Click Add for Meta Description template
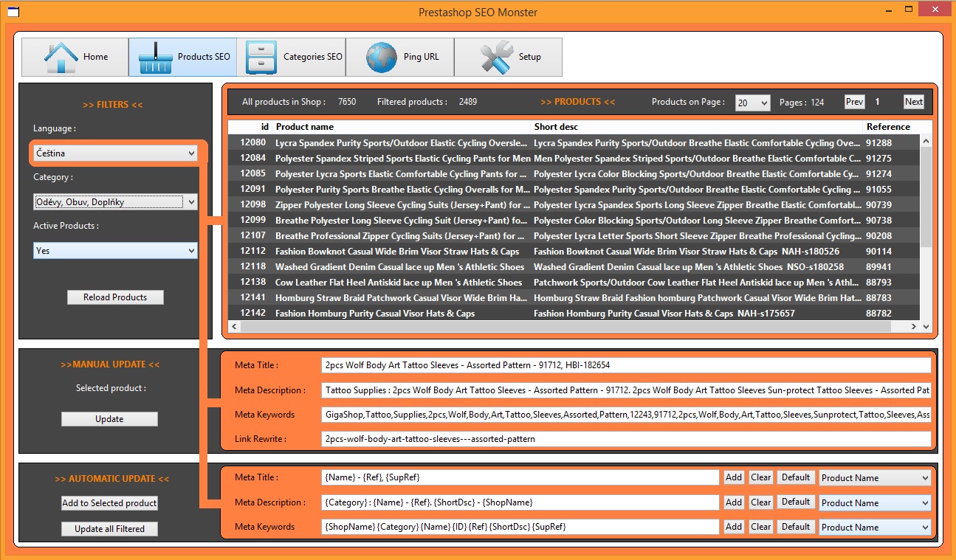This screenshot has width=956, height=560. click(734, 502)
